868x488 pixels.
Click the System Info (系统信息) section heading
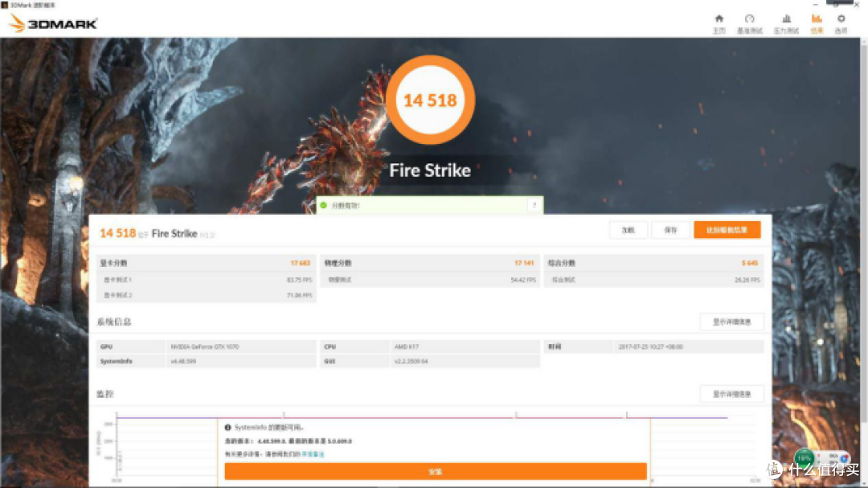coord(114,322)
